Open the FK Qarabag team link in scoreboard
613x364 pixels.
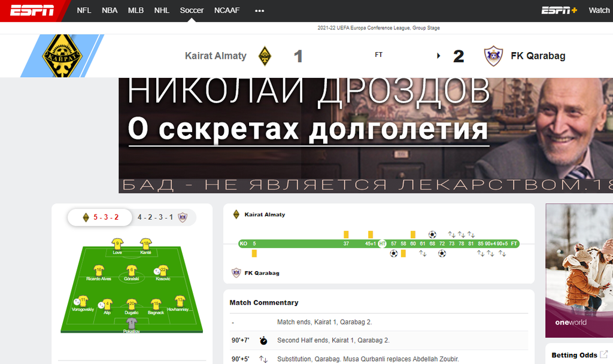(x=538, y=56)
